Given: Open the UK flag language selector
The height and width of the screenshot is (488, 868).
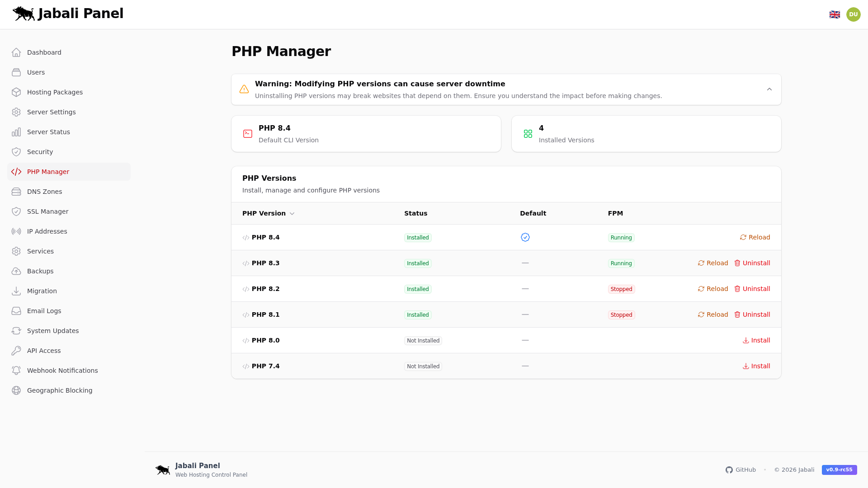Looking at the screenshot, I should click(835, 14).
